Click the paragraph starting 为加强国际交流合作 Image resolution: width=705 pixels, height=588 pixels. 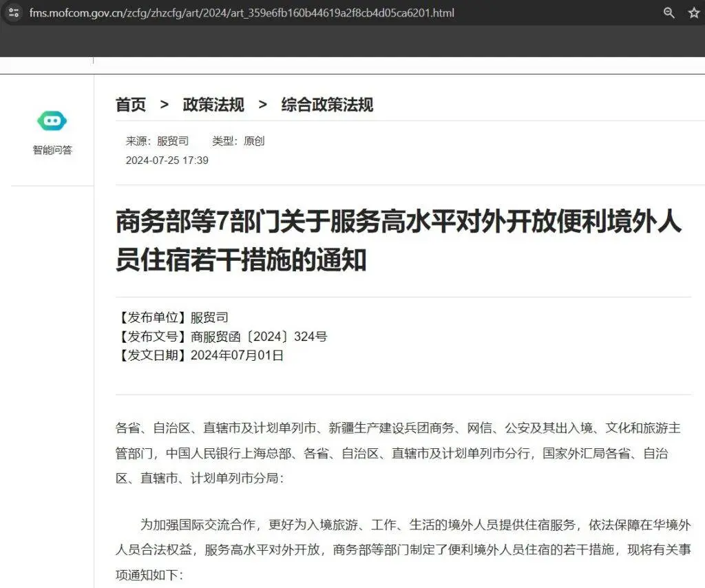tap(403, 550)
